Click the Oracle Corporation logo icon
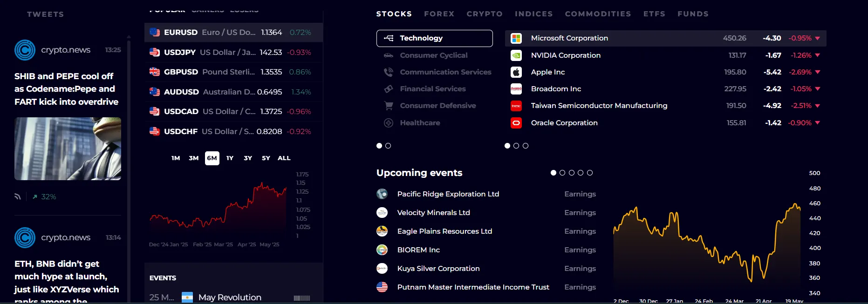The height and width of the screenshot is (304, 868). pyautogui.click(x=516, y=123)
